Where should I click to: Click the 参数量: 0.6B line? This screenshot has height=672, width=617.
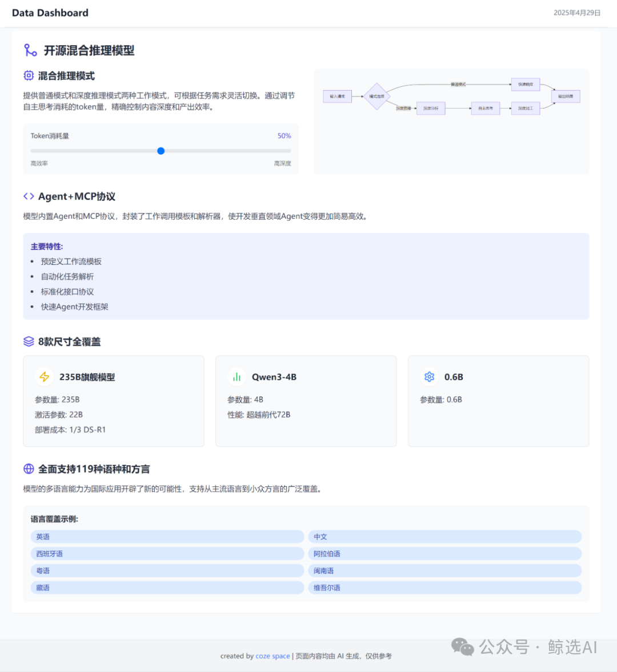click(441, 400)
